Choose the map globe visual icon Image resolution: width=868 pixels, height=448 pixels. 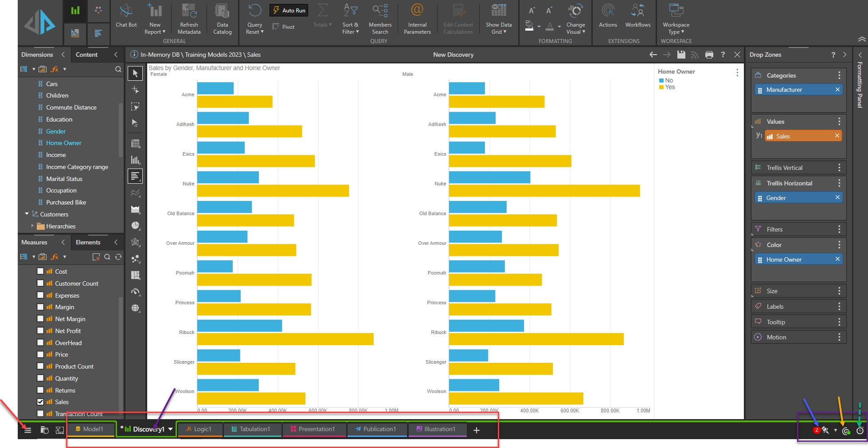click(135, 308)
